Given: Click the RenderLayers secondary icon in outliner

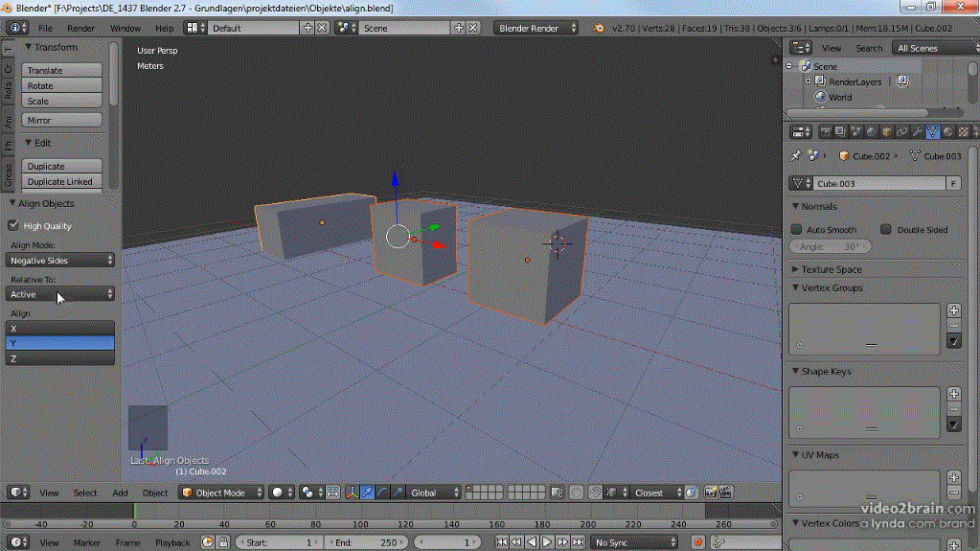Looking at the screenshot, I should pos(903,81).
